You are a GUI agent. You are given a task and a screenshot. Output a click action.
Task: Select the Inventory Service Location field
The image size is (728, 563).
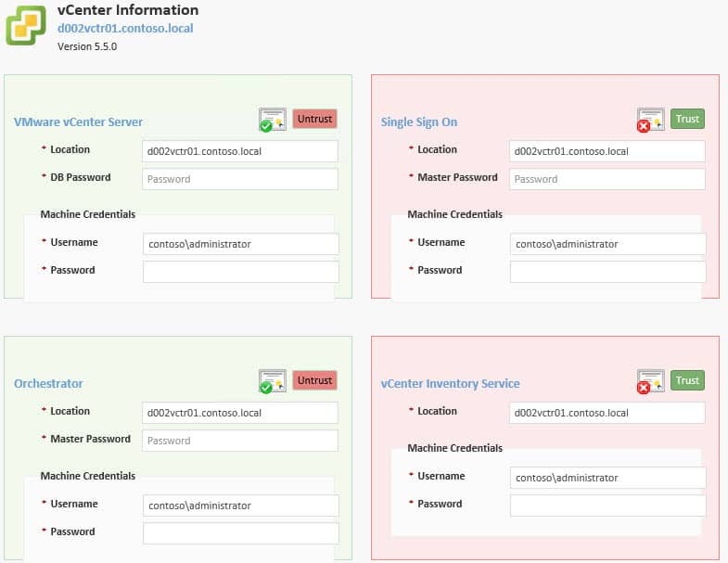click(607, 413)
